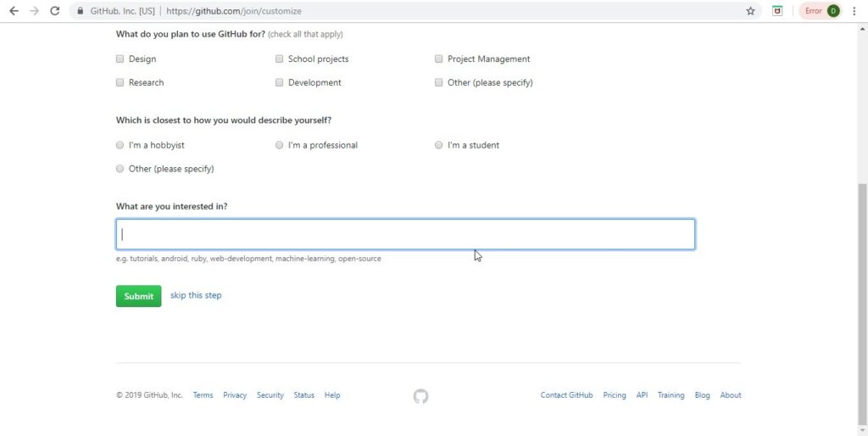This screenshot has height=436, width=868.
Task: Open the profile avatar showing Error
Action: pyautogui.click(x=820, y=10)
